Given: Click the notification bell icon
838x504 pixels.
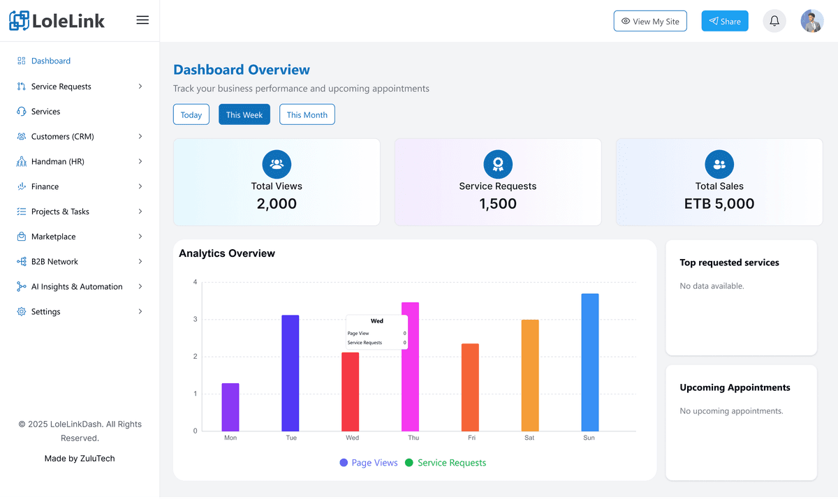Looking at the screenshot, I should point(774,21).
